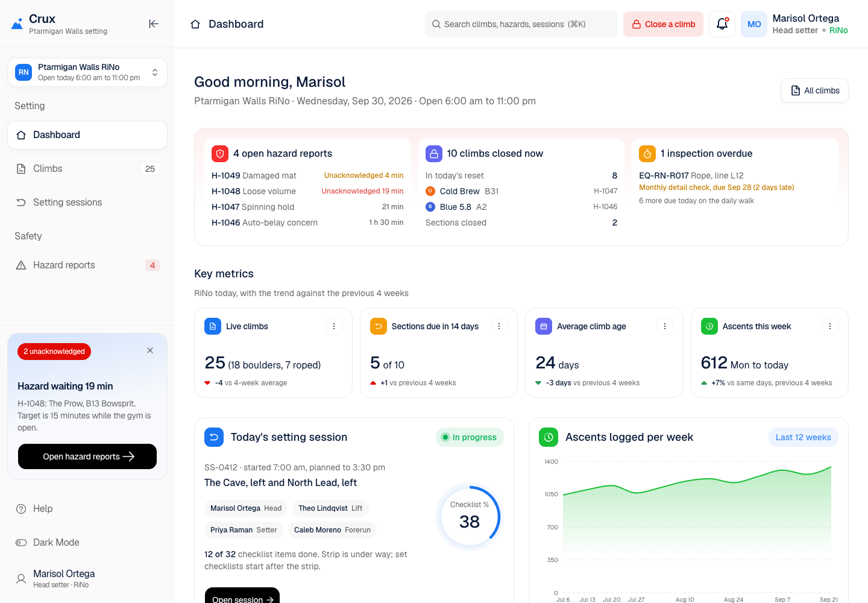Open the Live climbs card options menu
Viewport: 868px width, 603px height.
(334, 326)
